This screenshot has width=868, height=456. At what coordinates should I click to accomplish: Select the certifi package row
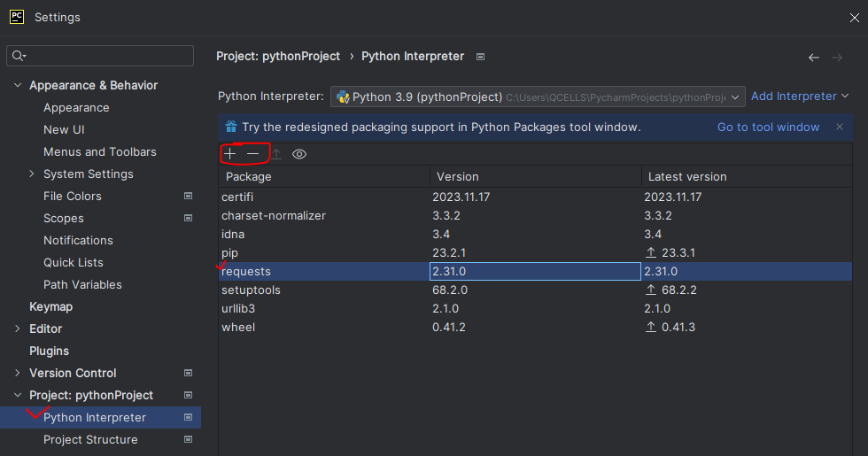[x=535, y=197]
